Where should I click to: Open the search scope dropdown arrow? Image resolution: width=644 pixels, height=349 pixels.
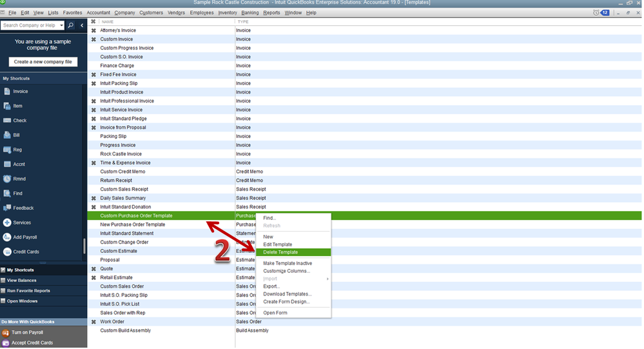62,26
